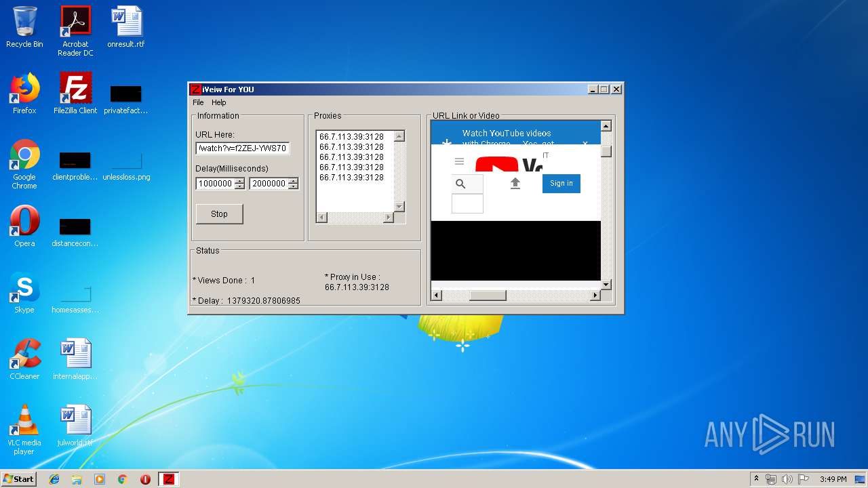The image size is (868, 488).
Task: Click the YouTube upload arrow icon
Action: (515, 183)
